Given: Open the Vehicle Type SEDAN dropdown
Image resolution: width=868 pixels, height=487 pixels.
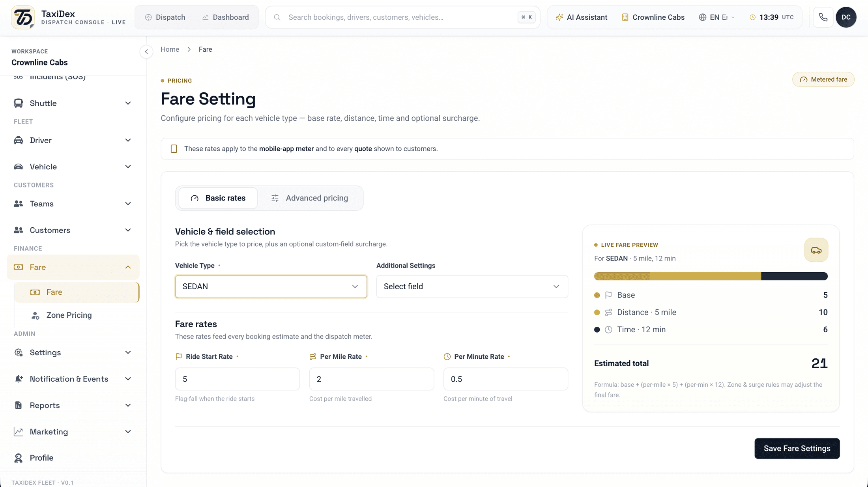Looking at the screenshot, I should pos(271,287).
